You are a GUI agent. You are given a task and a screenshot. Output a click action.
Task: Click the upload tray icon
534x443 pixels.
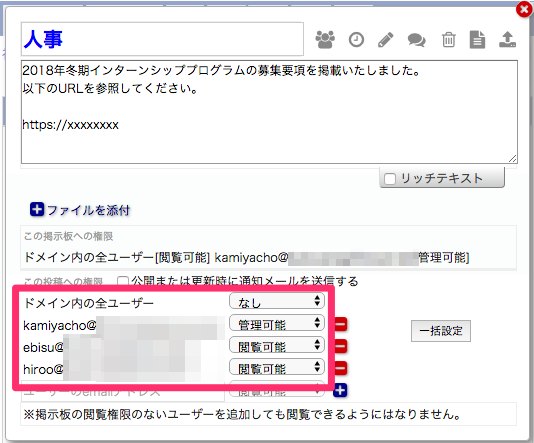point(507,39)
